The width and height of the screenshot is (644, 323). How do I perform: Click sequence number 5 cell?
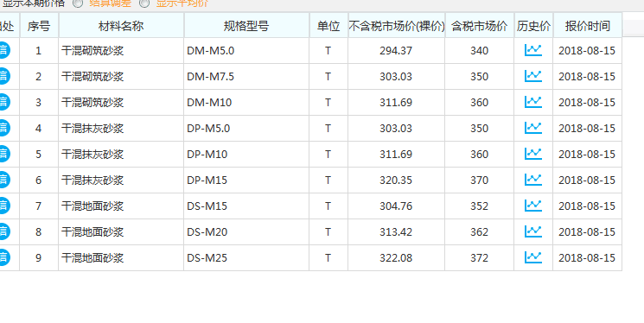pyautogui.click(x=39, y=154)
